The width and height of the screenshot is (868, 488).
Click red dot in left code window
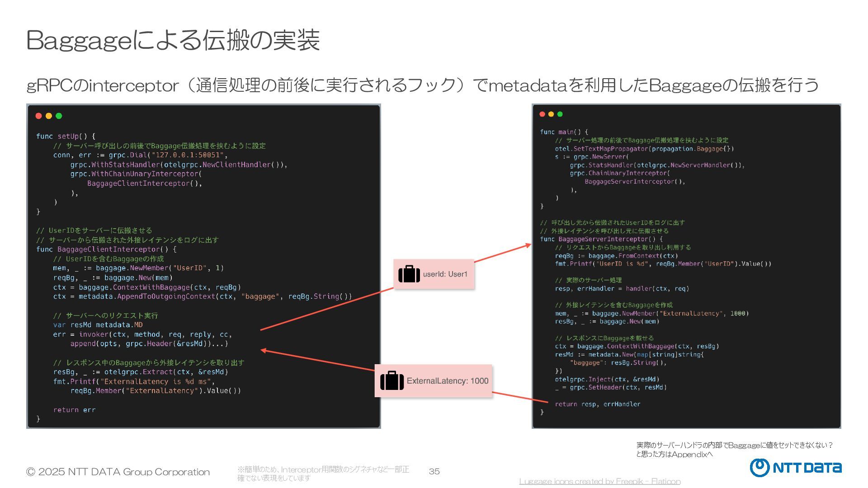pyautogui.click(x=39, y=116)
